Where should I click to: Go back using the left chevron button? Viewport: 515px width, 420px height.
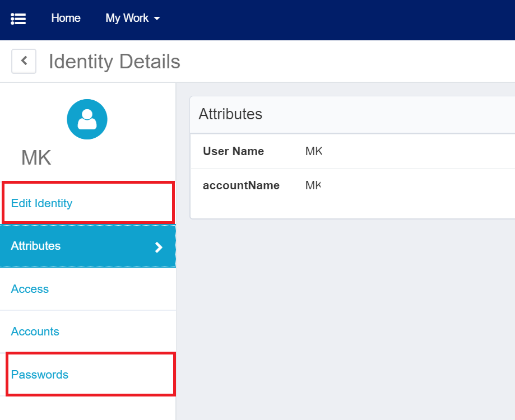point(24,61)
